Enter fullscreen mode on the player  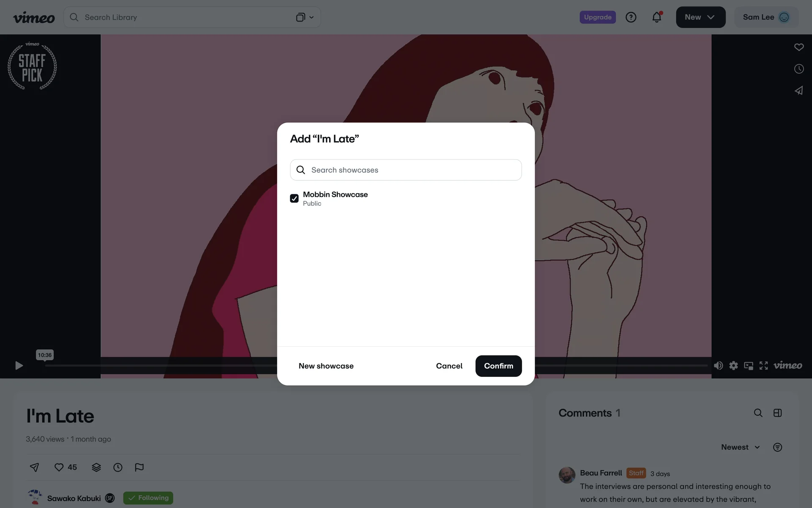point(763,366)
